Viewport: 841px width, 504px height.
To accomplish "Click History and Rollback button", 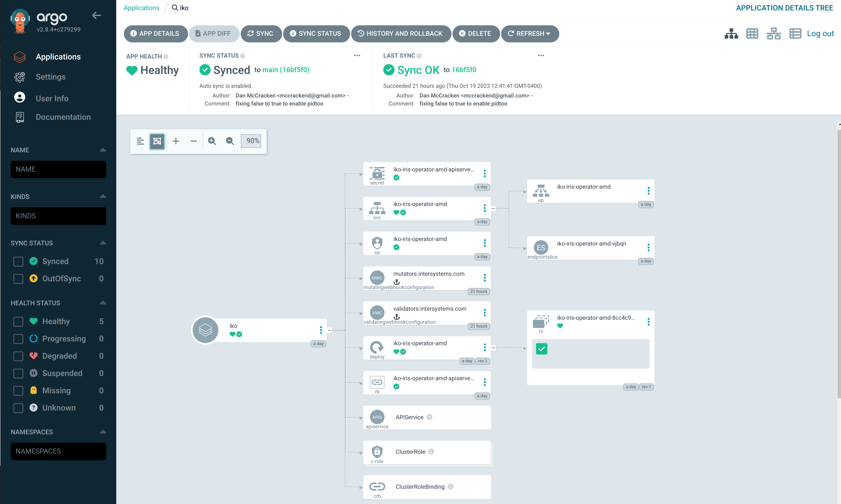I will pyautogui.click(x=401, y=34).
